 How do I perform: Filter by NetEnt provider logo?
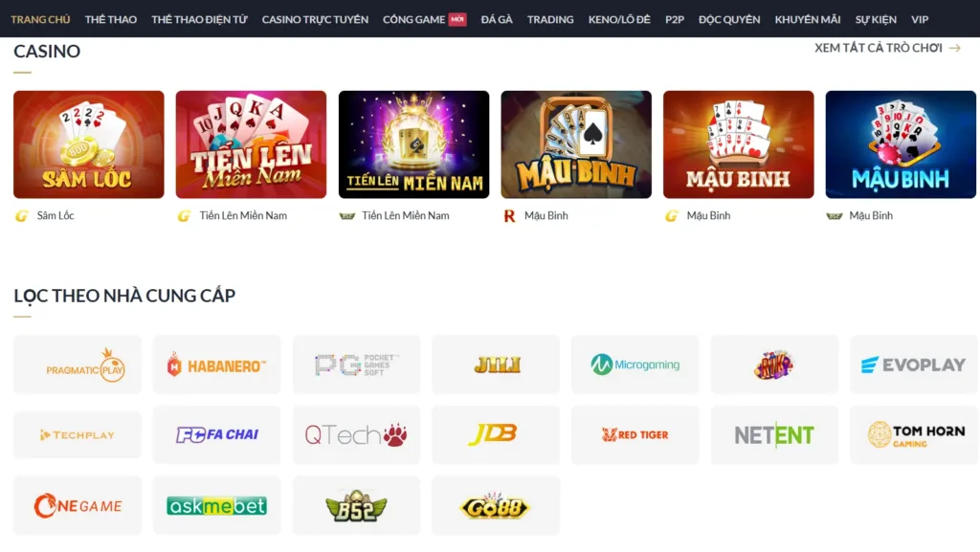pos(774,434)
